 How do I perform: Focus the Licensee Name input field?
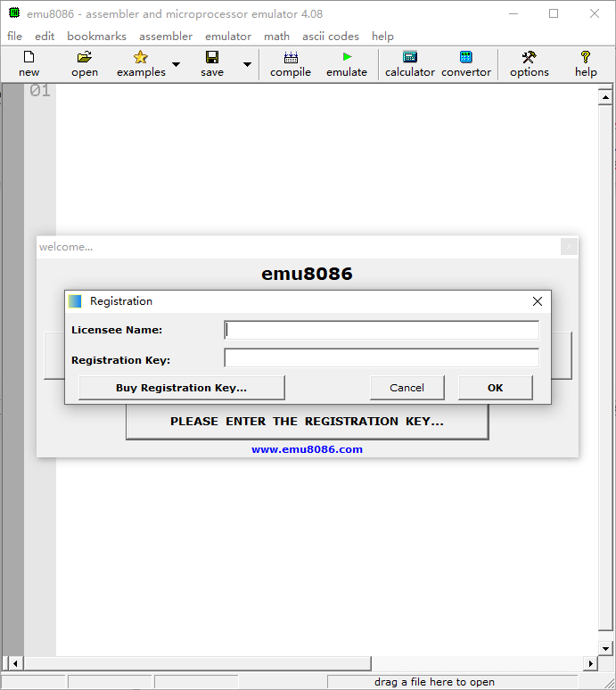pos(382,330)
